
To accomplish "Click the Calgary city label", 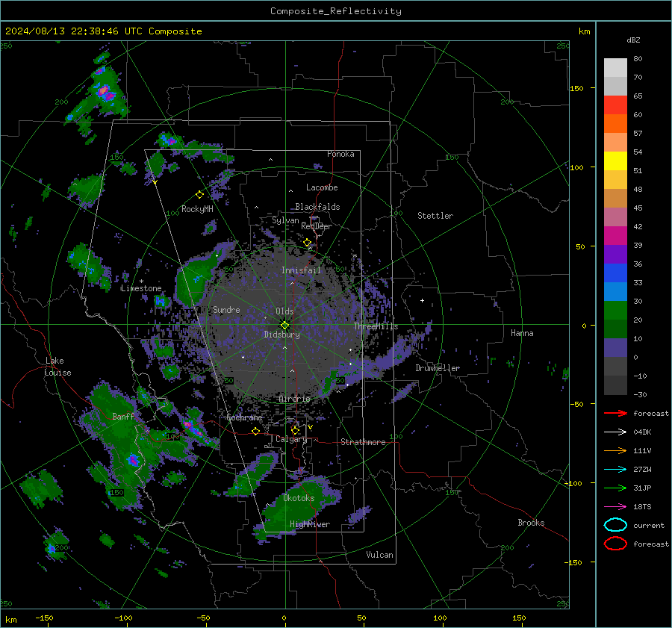I will point(291,439).
